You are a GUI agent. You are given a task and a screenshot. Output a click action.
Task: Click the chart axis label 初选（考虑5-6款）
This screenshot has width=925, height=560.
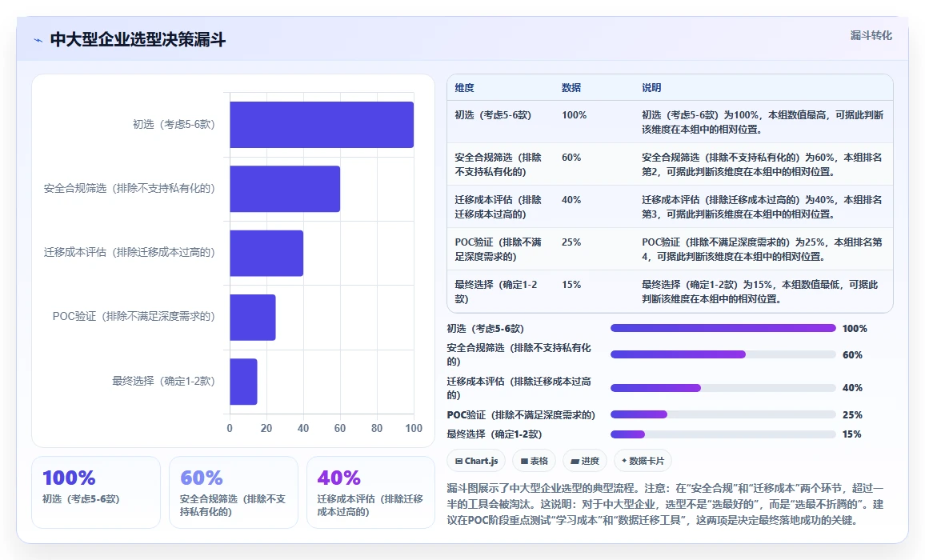(174, 125)
